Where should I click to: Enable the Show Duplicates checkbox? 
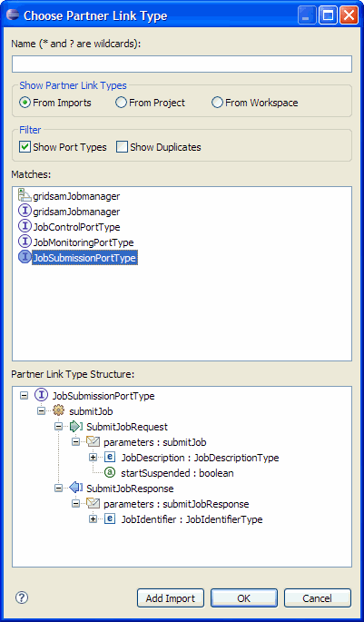(x=122, y=147)
